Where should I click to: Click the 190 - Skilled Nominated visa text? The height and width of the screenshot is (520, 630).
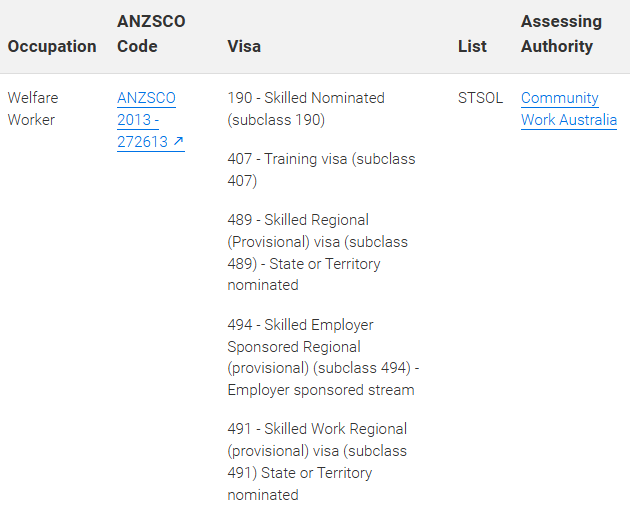pos(306,98)
